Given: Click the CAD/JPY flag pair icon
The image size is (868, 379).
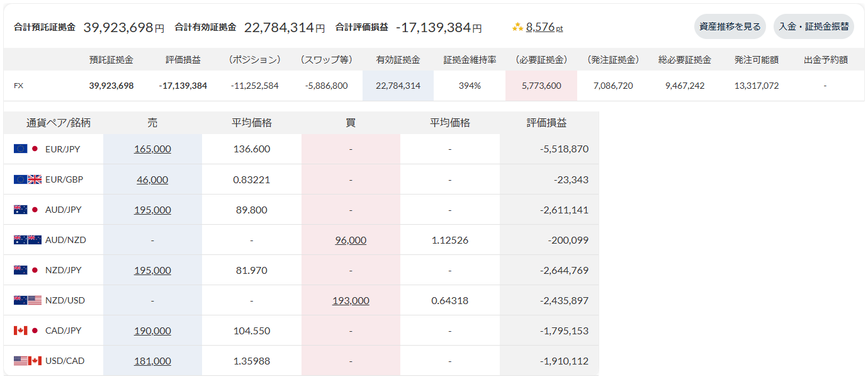Looking at the screenshot, I should (27, 331).
